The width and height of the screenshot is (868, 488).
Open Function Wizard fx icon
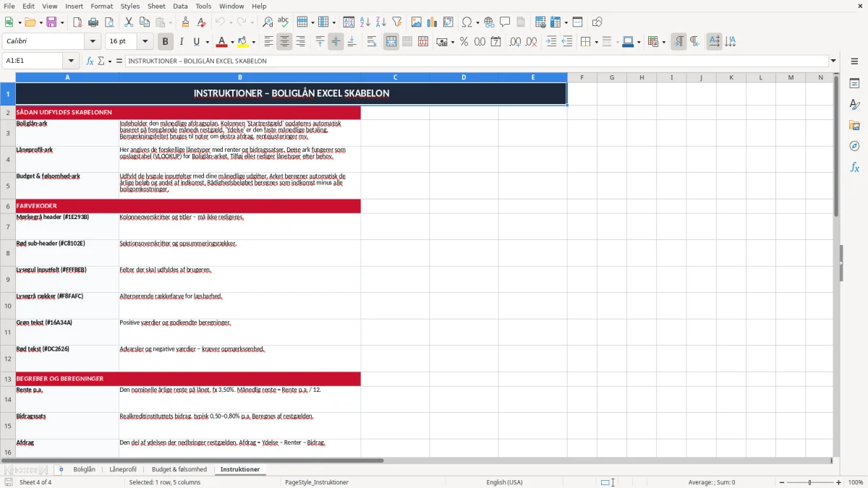(90, 61)
